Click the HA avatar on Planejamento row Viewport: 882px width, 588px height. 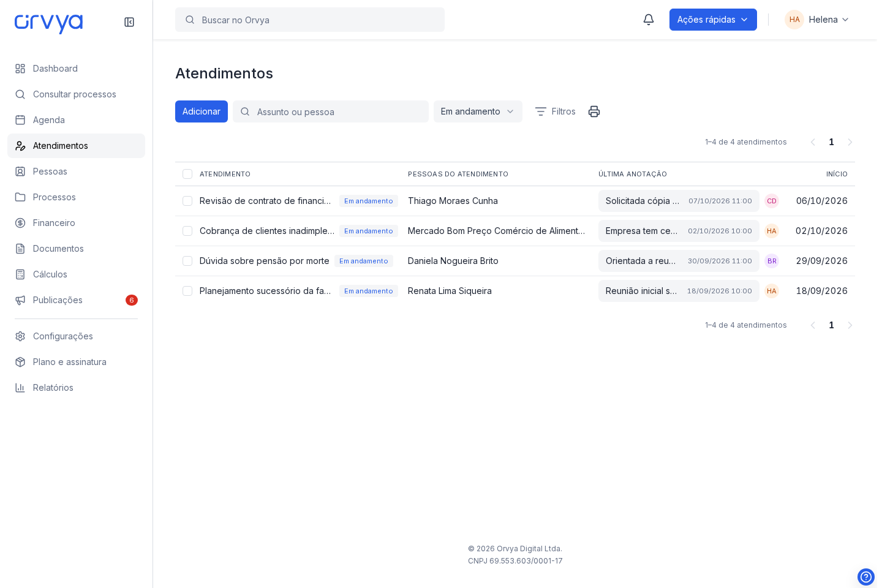(772, 291)
